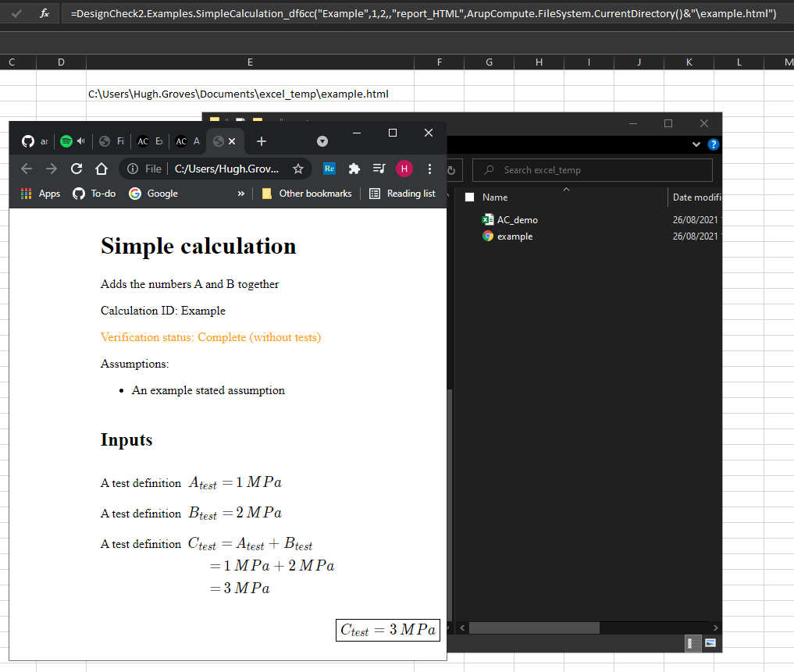Click the orange Verification status text
This screenshot has width=794, height=672.
(x=211, y=337)
